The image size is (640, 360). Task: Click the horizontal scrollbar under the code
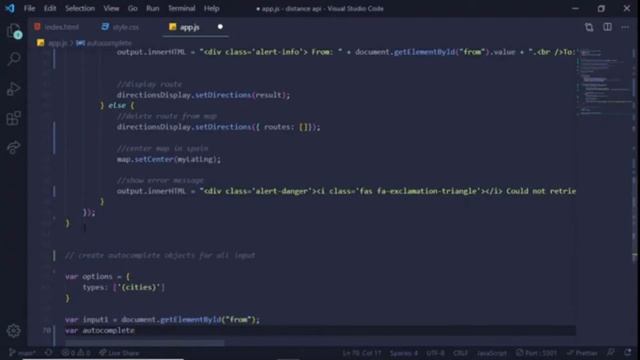click(144, 342)
